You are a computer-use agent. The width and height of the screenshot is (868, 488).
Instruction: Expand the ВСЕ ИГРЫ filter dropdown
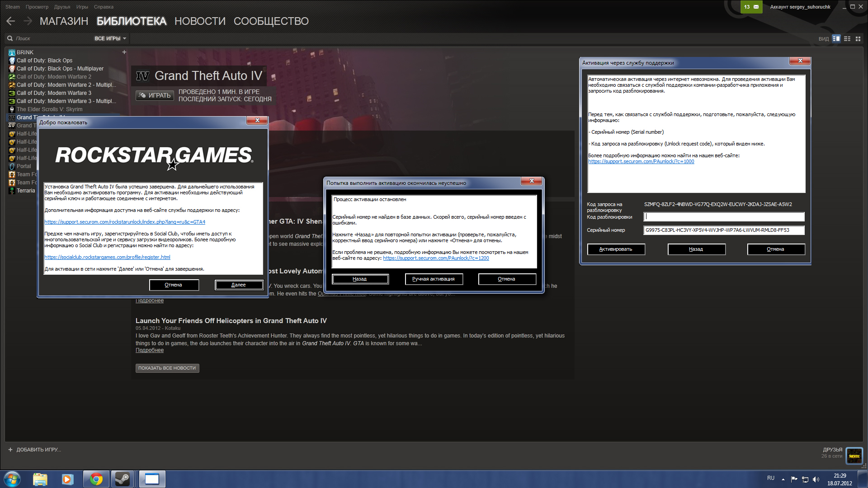[x=110, y=39]
